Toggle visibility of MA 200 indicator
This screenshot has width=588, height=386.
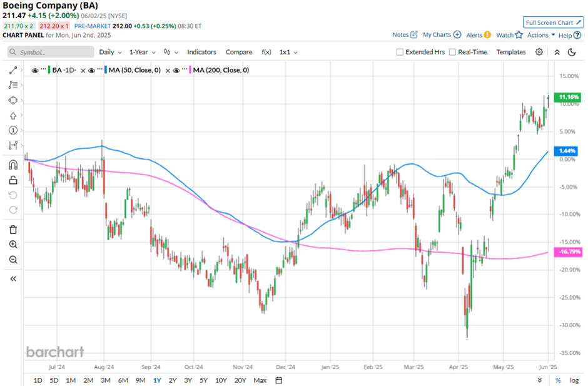(x=176, y=70)
